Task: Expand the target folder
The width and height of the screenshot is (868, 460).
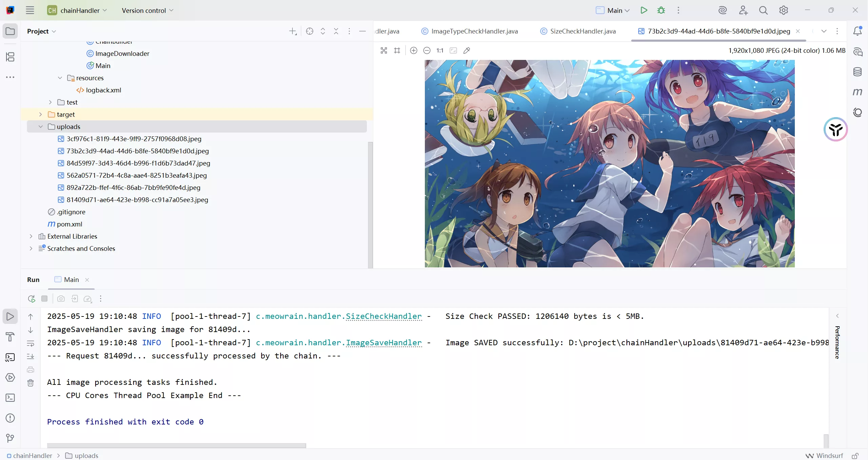Action: [41, 114]
